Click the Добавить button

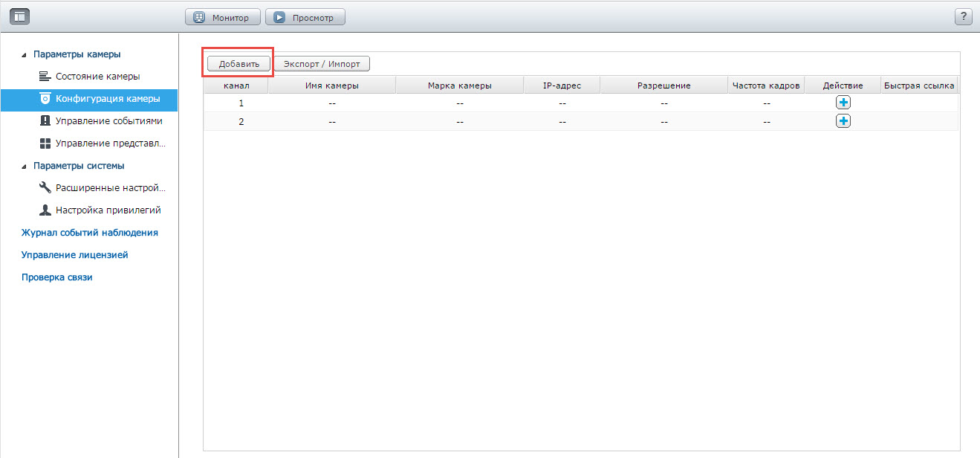[x=238, y=64]
